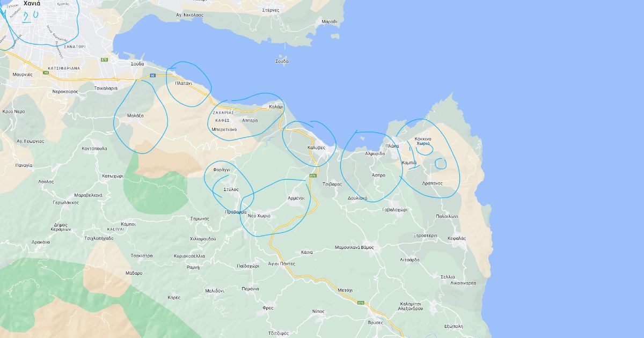Click the Πλατάνι village label
The height and width of the screenshot is (338, 644).
tap(184, 83)
